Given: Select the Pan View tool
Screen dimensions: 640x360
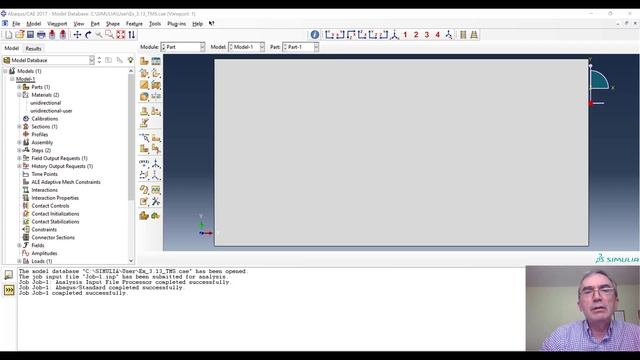Looking at the screenshot, I should (x=77, y=35).
